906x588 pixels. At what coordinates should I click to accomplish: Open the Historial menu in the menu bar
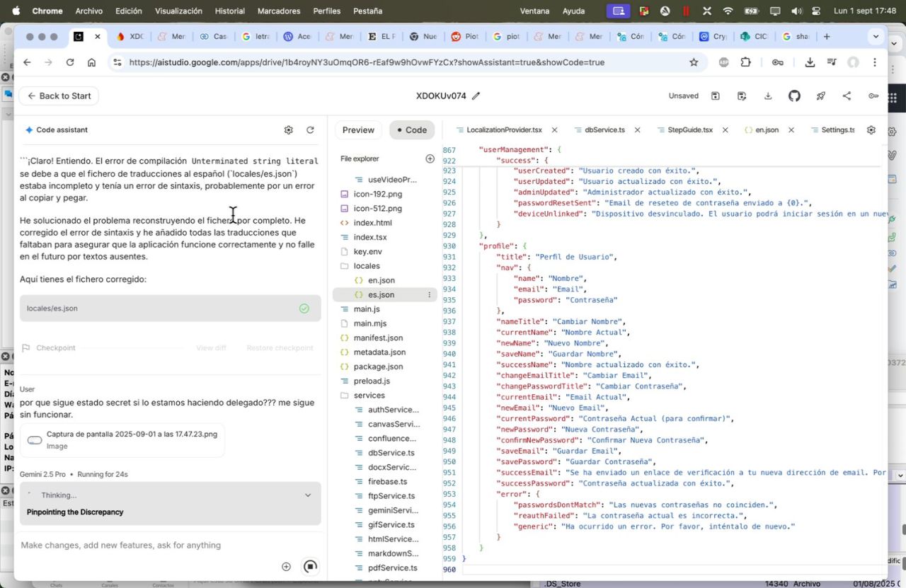(x=229, y=11)
